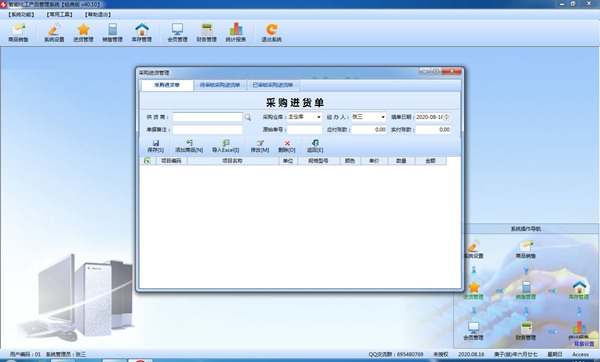Image resolution: width=600 pixels, height=362 pixels.
Task: Switch to the 已审核采购进货单 tab
Action: tap(273, 85)
